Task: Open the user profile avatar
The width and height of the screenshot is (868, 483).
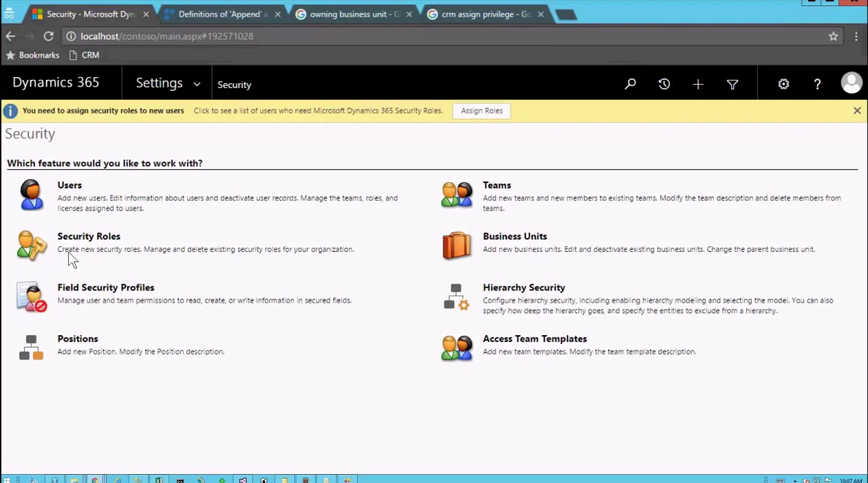Action: click(851, 83)
